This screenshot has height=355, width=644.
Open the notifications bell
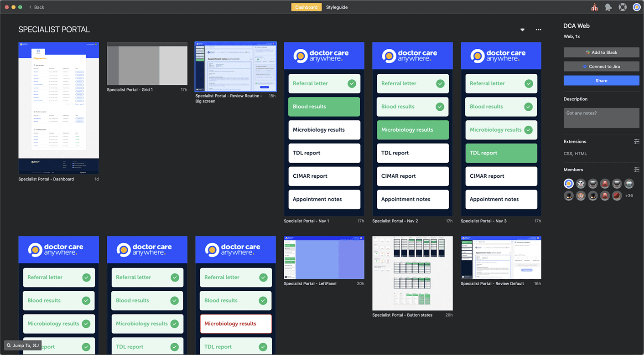click(608, 7)
